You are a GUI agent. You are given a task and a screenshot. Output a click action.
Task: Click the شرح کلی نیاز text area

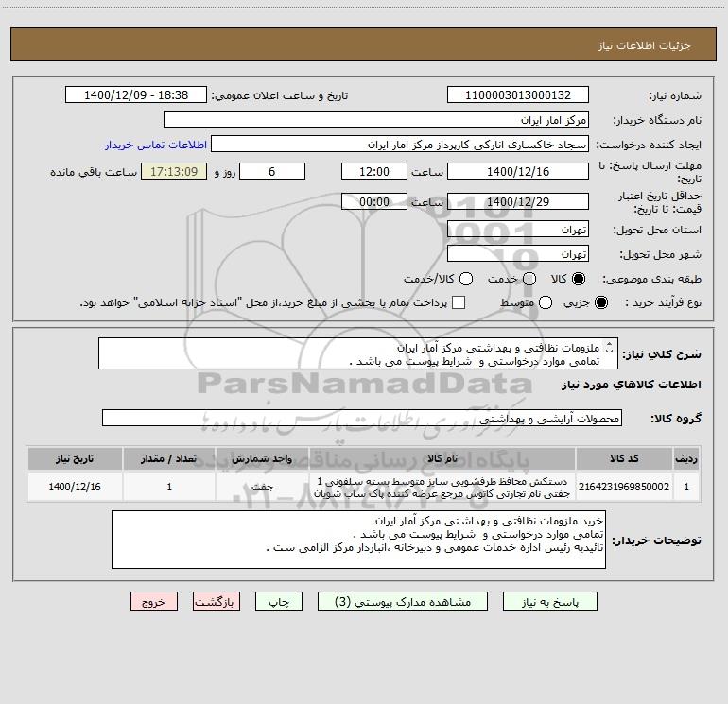358,353
